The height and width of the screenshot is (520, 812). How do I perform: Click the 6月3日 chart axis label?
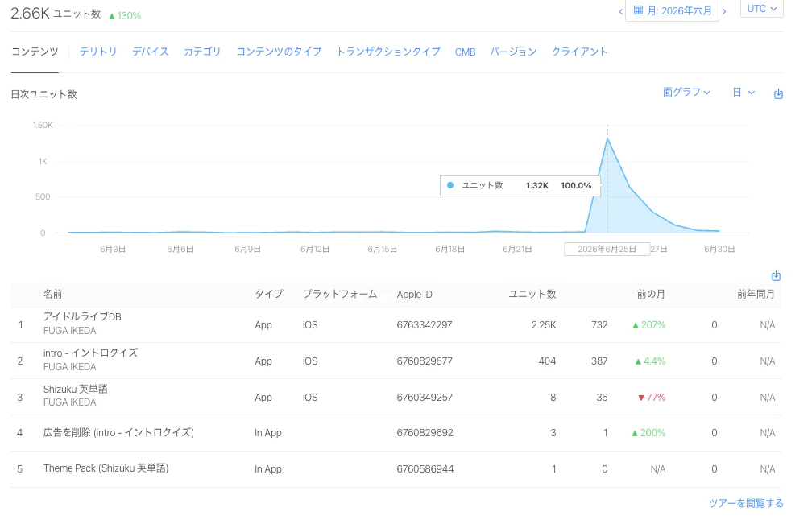point(113,250)
